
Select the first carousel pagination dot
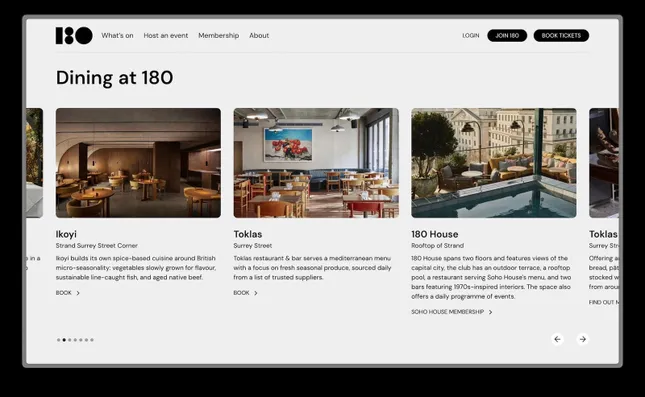pos(58,340)
